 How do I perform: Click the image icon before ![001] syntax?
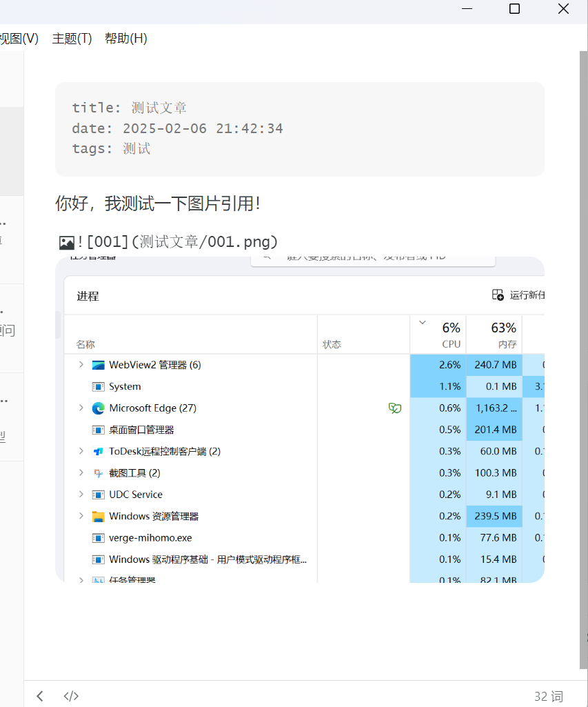pyautogui.click(x=67, y=242)
